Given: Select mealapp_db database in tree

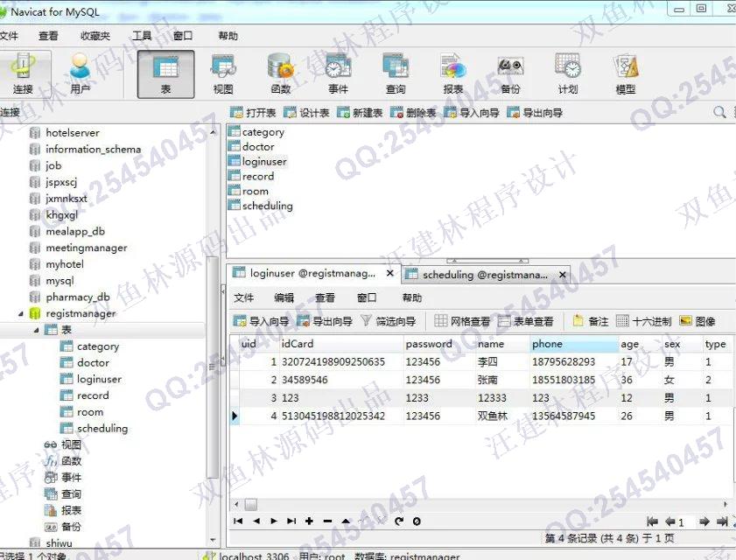Looking at the screenshot, I should [x=75, y=231].
